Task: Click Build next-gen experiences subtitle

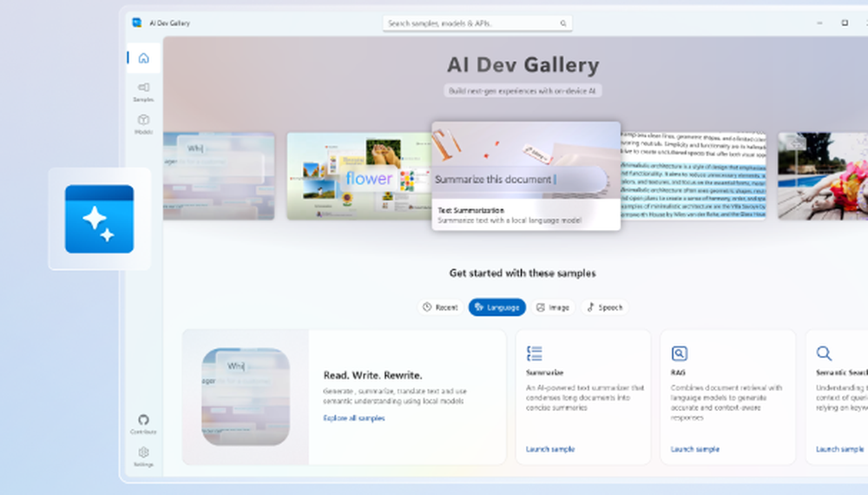Action: tap(523, 91)
